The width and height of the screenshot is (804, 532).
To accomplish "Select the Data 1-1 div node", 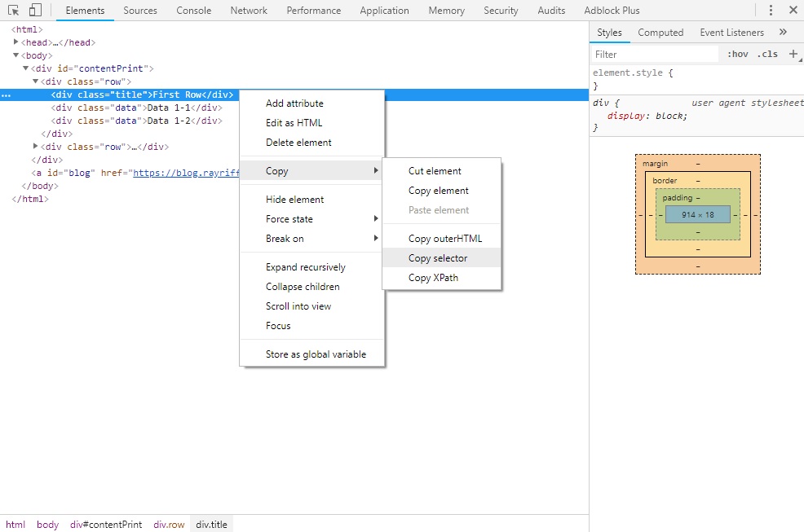I will (136, 108).
